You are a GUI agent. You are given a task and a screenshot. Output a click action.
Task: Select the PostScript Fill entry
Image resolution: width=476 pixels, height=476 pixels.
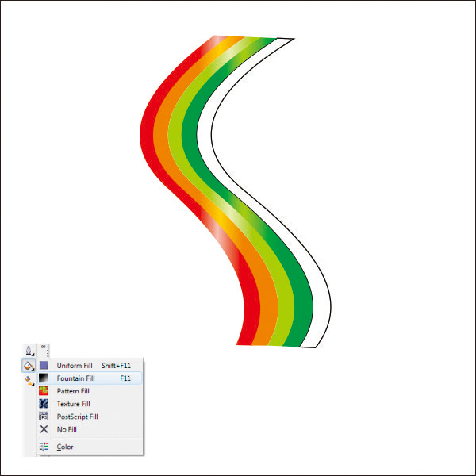coord(90,416)
